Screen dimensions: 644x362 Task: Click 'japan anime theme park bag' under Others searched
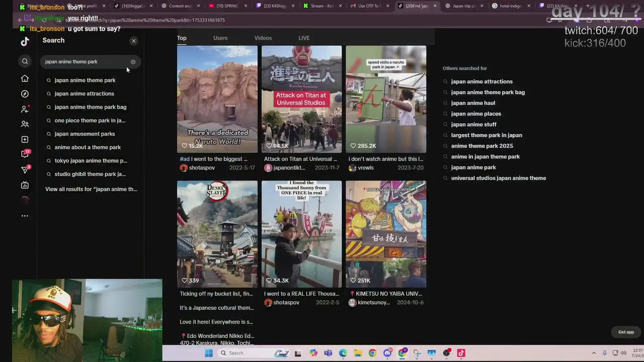[488, 93]
